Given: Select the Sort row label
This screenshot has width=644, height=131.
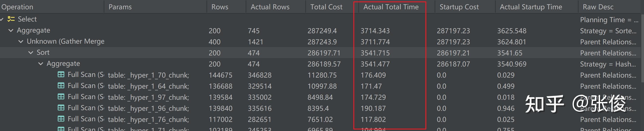Looking at the screenshot, I should [43, 52].
